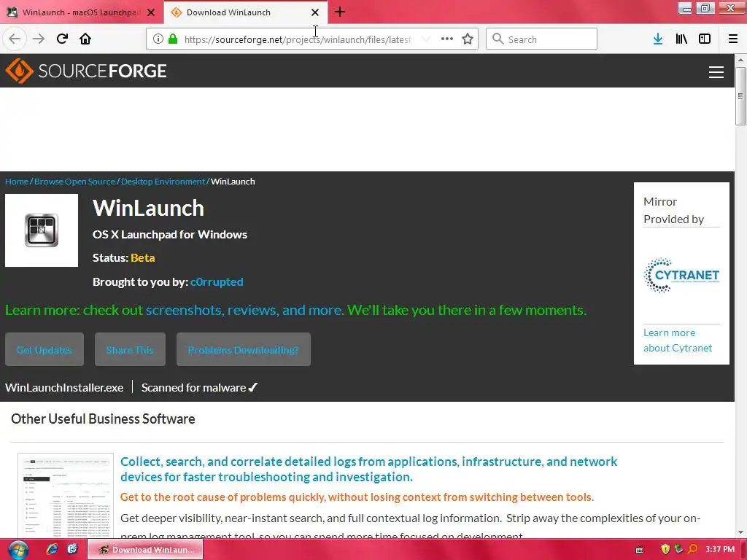The width and height of the screenshot is (747, 560).
Task: Click the on-screen keyboard tray icon
Action: click(x=639, y=550)
